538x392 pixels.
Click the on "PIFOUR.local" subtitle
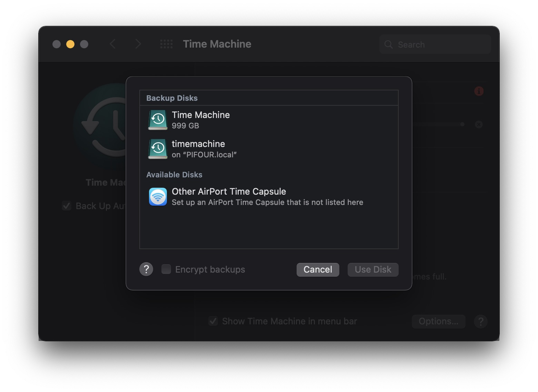click(204, 155)
